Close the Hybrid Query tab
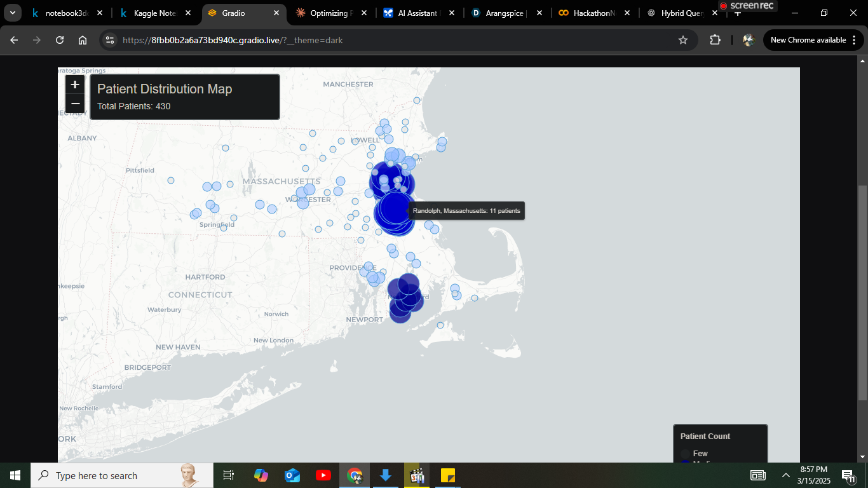This screenshot has height=488, width=868. click(x=714, y=13)
